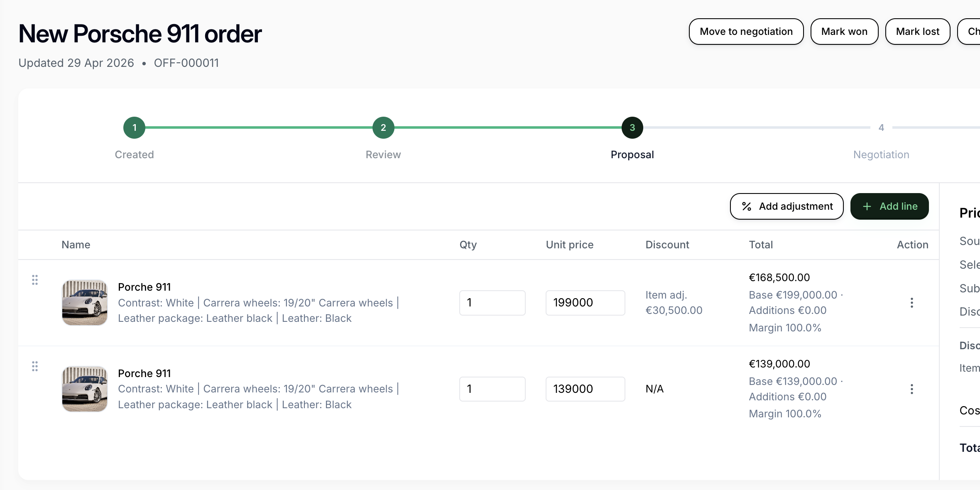
Task: Select step 3 Proposal circle
Action: 632,127
